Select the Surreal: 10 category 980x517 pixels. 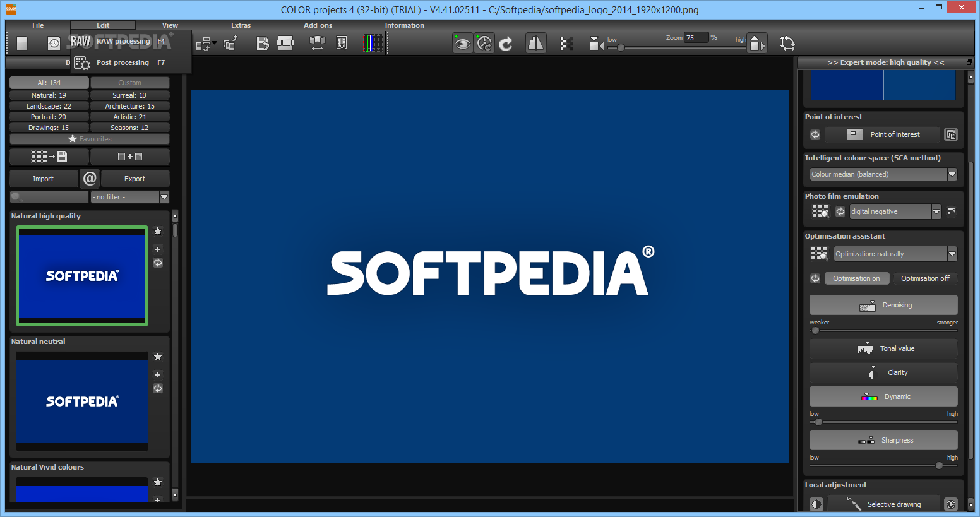pyautogui.click(x=129, y=95)
